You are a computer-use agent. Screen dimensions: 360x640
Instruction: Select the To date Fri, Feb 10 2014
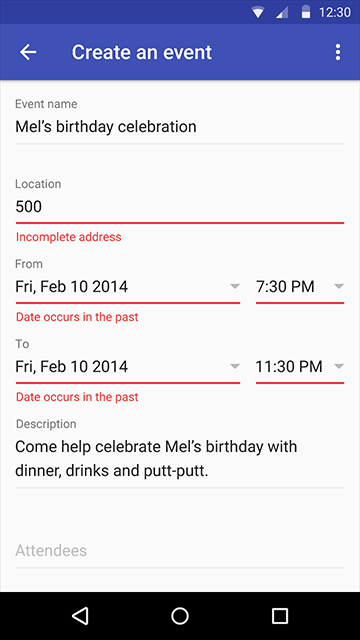tap(71, 367)
